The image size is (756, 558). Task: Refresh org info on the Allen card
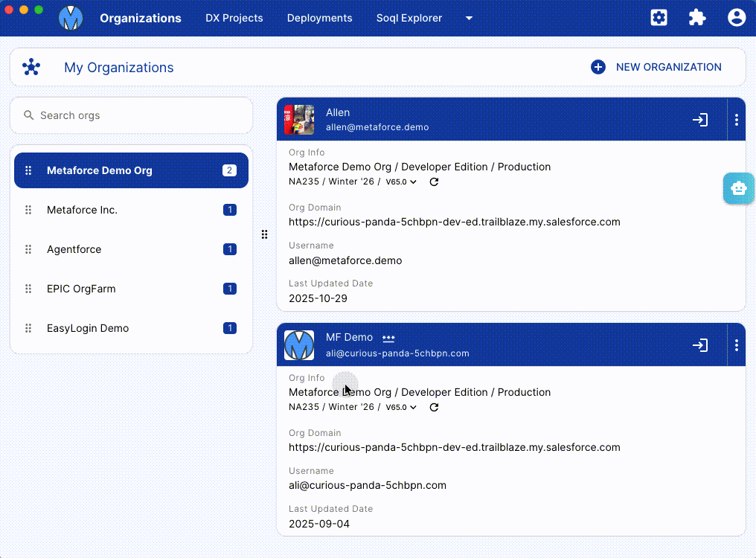(434, 182)
